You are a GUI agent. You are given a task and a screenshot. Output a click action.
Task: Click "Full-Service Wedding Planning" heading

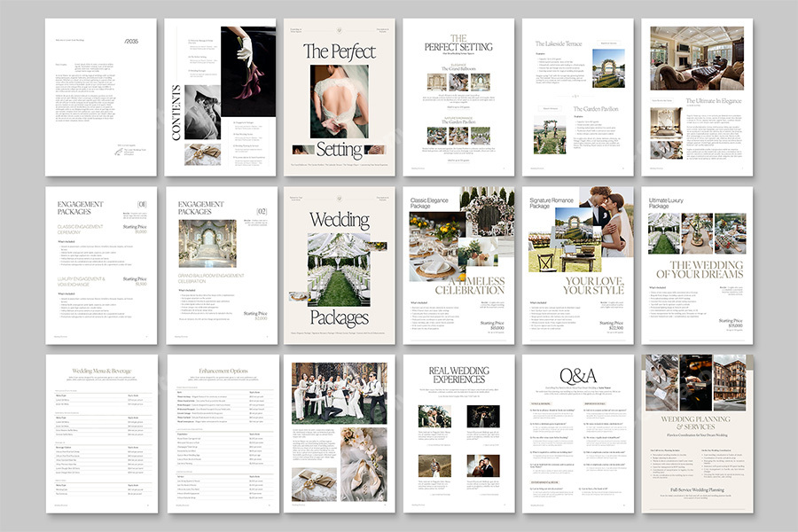pyautogui.click(x=698, y=489)
